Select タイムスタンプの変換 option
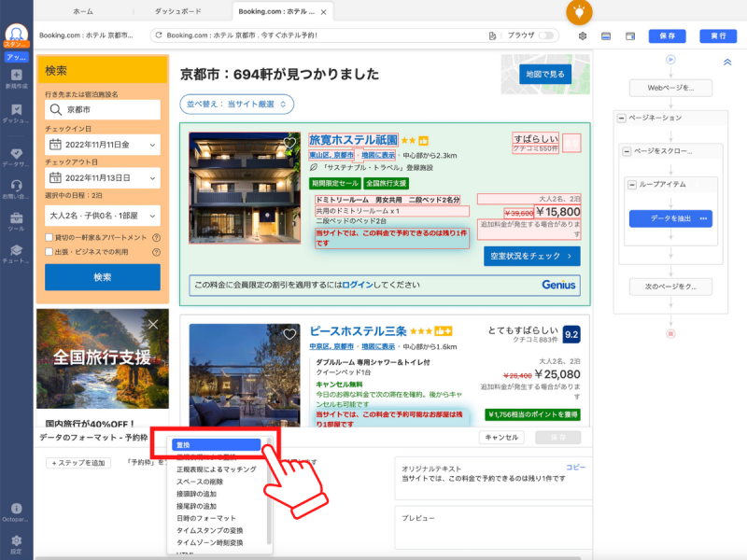Viewport: 747px width, 560px height. (209, 530)
